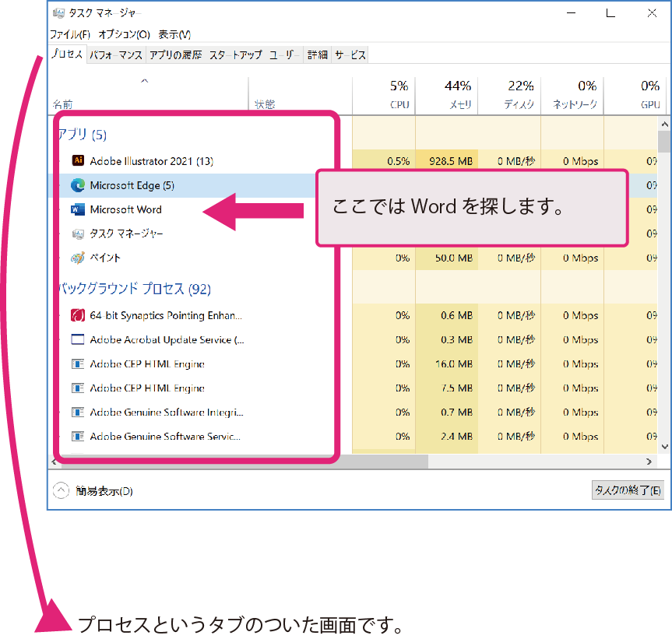Click the Synaptics Pointing Enhance icon
The width and height of the screenshot is (672, 639).
[x=78, y=316]
